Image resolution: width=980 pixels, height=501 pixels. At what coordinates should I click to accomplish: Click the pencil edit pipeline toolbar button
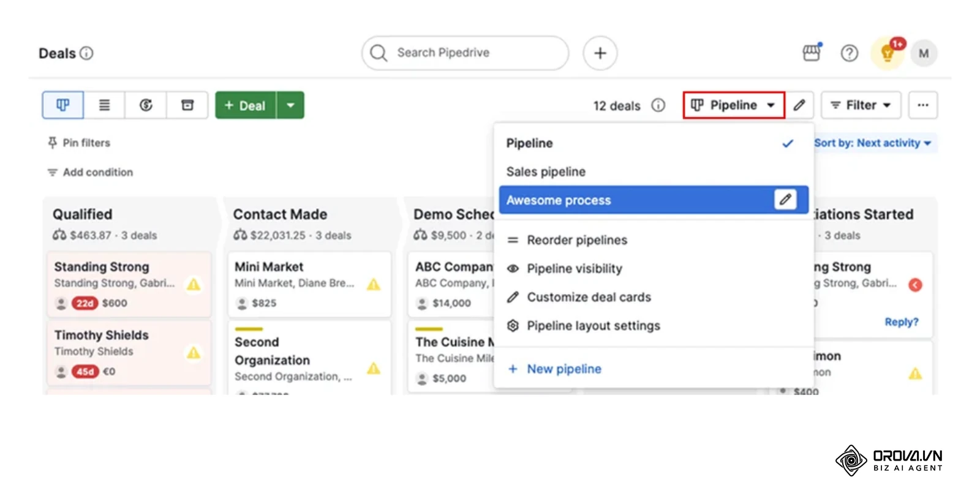pos(799,105)
